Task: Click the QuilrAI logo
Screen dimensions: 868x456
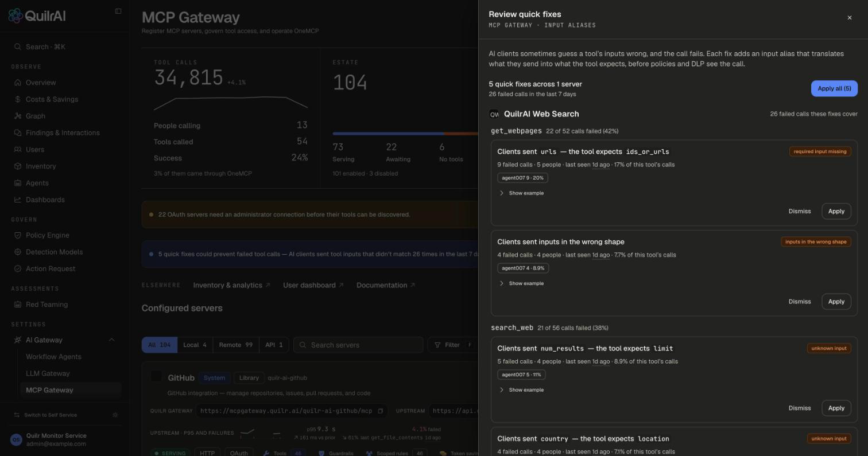Action: tap(37, 15)
